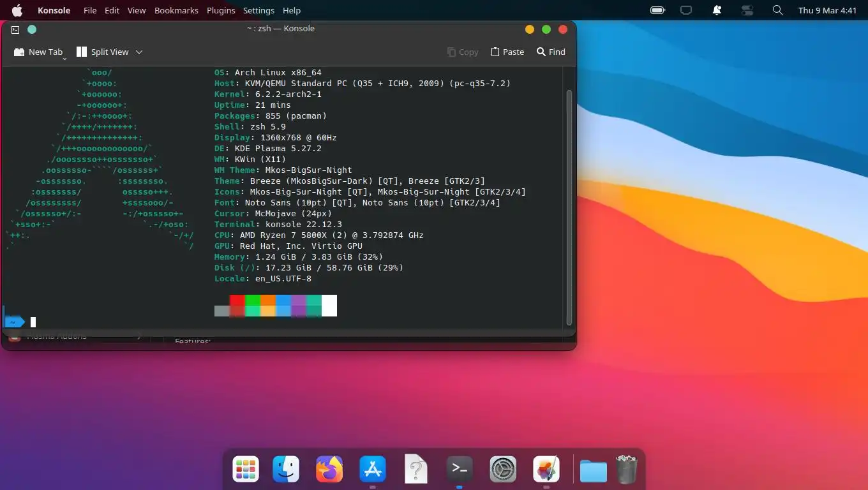Viewport: 868px width, 490px height.
Task: Open the Settings menu
Action: [x=258, y=10]
